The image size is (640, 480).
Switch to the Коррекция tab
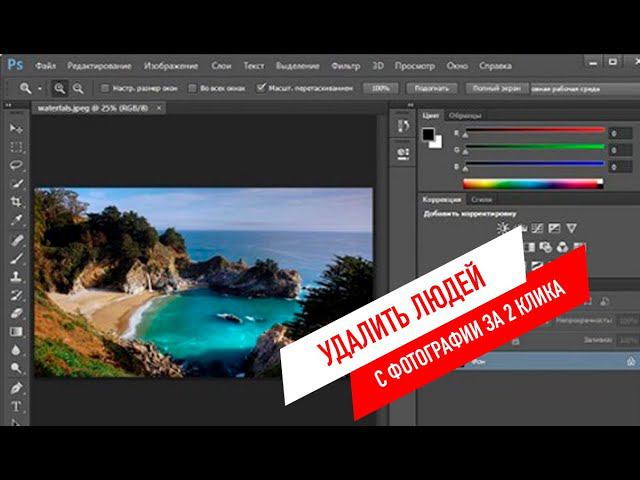pyautogui.click(x=442, y=200)
